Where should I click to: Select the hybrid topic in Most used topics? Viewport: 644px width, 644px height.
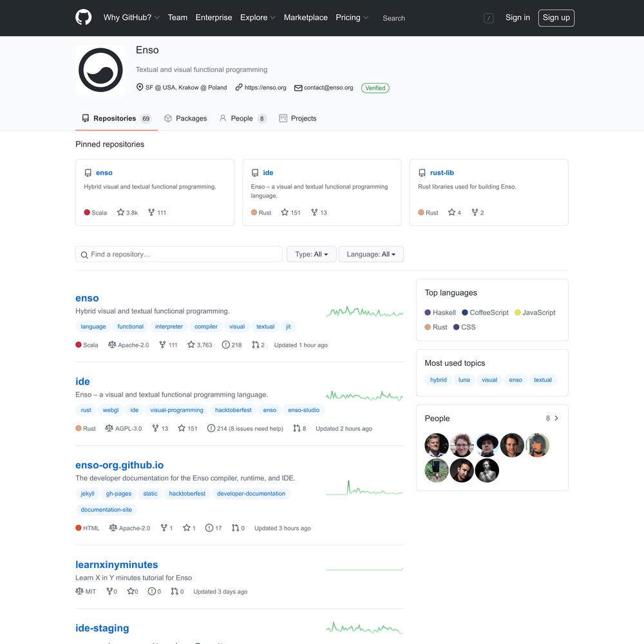click(x=438, y=380)
